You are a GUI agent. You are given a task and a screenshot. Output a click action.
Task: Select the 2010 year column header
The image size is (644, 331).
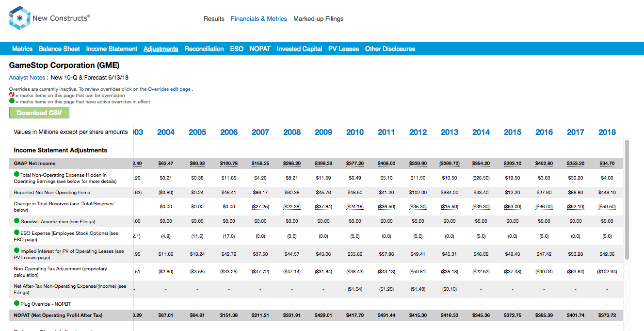coord(355,132)
